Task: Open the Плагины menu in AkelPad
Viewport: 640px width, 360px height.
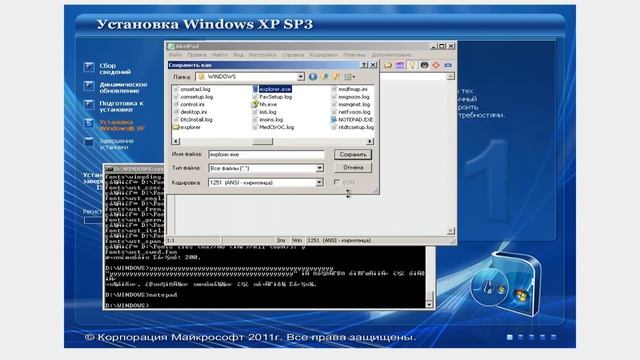Action: (354, 54)
